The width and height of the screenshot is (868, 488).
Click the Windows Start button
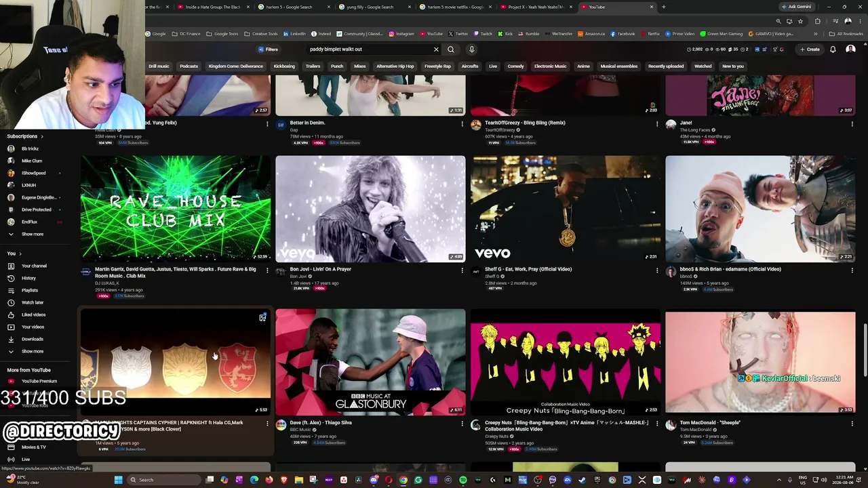click(x=118, y=480)
